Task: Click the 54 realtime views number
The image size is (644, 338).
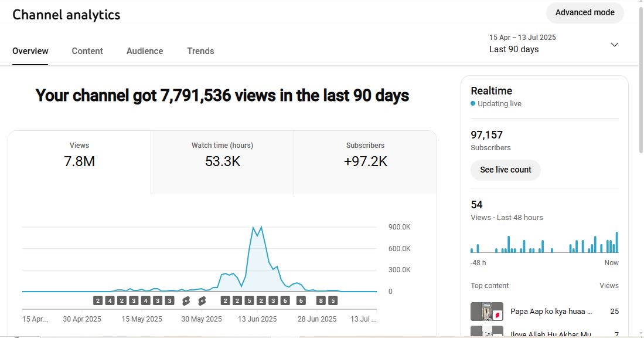Action: click(476, 205)
